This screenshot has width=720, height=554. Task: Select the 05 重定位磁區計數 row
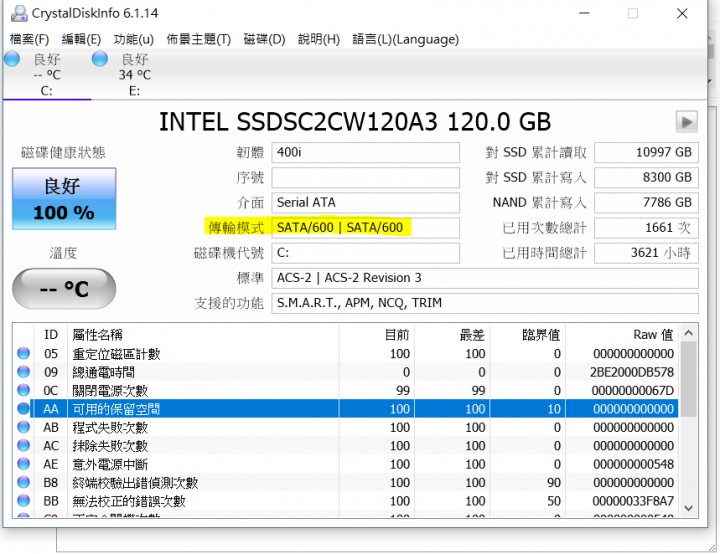pyautogui.click(x=346, y=354)
